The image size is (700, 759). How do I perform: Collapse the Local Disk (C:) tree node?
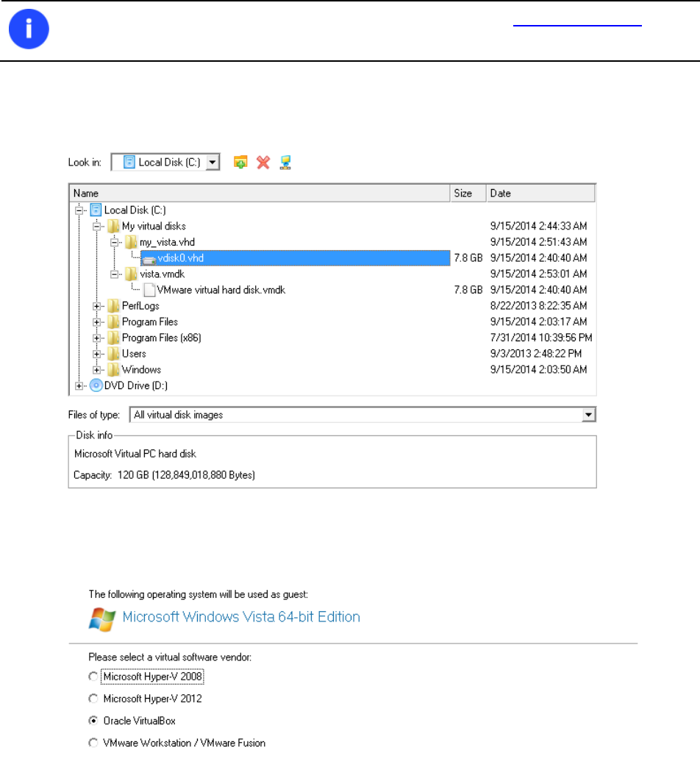(79, 210)
